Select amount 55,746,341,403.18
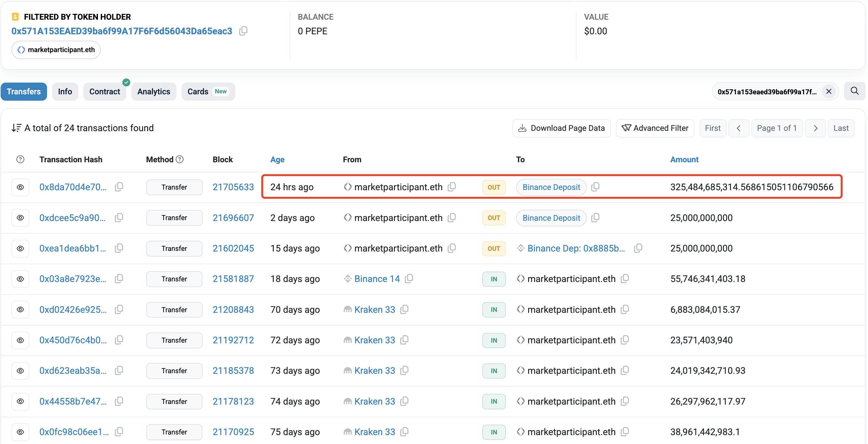The height and width of the screenshot is (444, 868). (x=708, y=279)
